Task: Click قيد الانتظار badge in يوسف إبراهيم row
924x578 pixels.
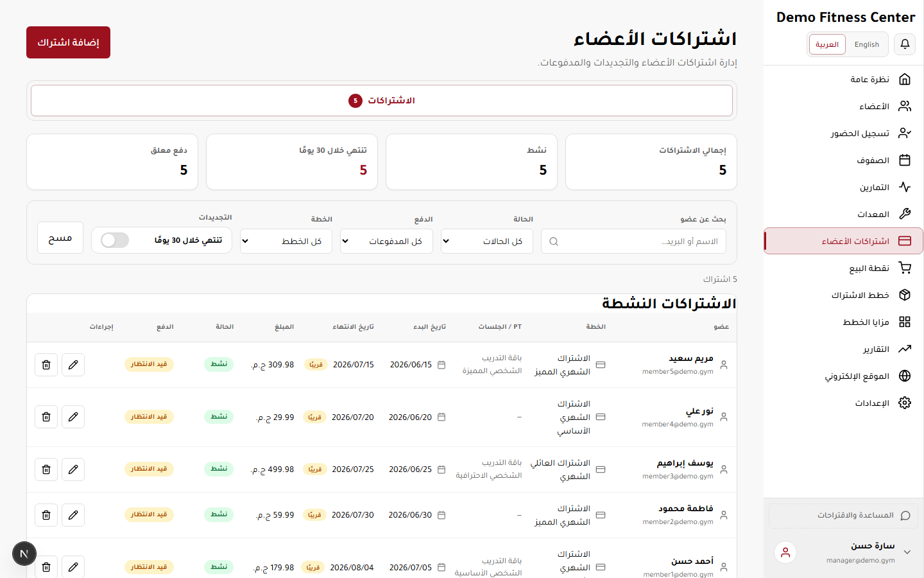Action: pyautogui.click(x=149, y=469)
